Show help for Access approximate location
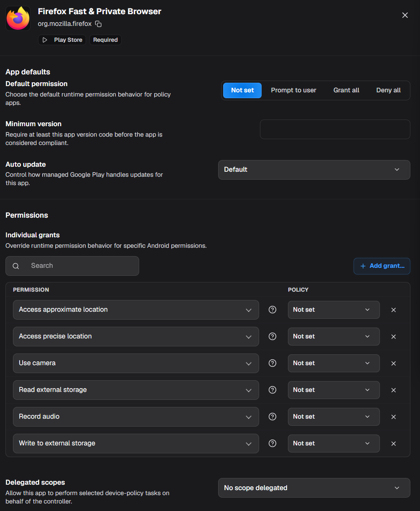This screenshot has width=420, height=511. pyautogui.click(x=272, y=310)
